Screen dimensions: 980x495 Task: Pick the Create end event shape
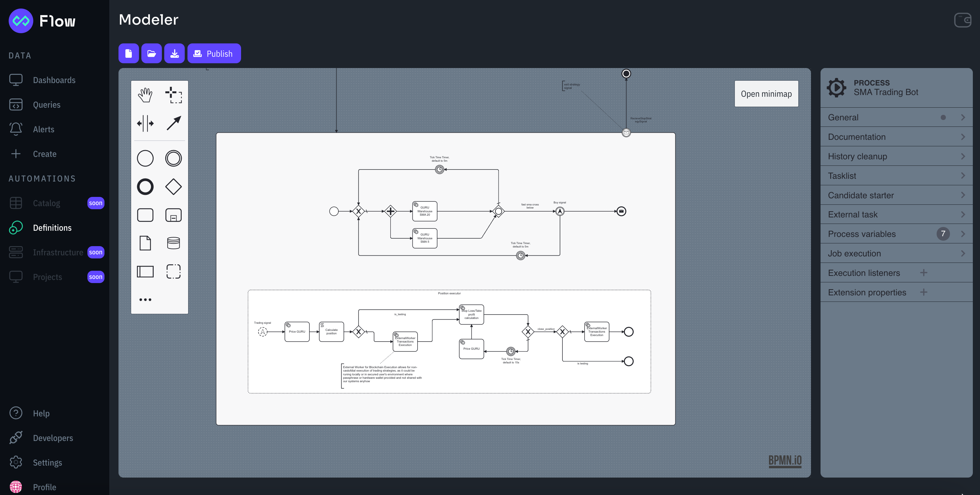coord(145,187)
